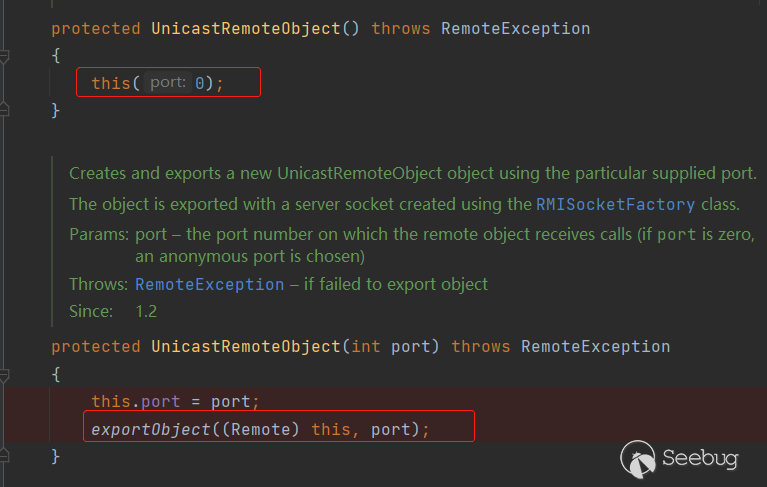Click the 'Params:' label in the documentation
The height and width of the screenshot is (487, 767).
(98, 234)
